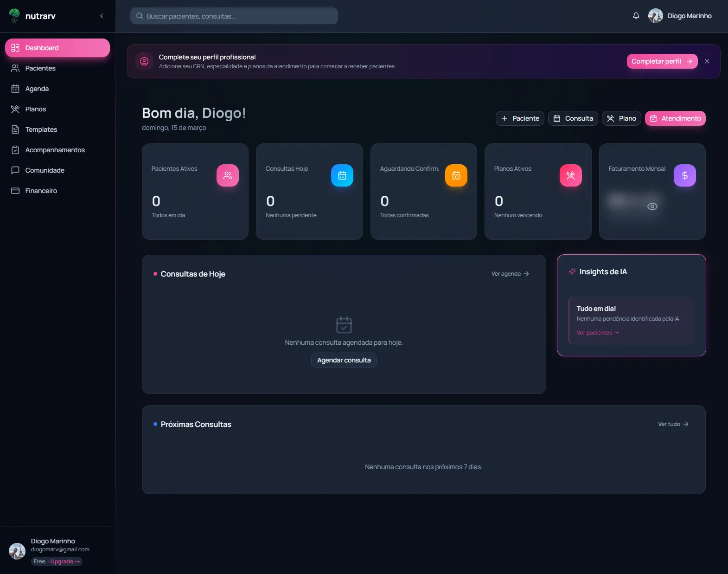
Task: Open the Ver pacientes link in Insights
Action: 597,333
